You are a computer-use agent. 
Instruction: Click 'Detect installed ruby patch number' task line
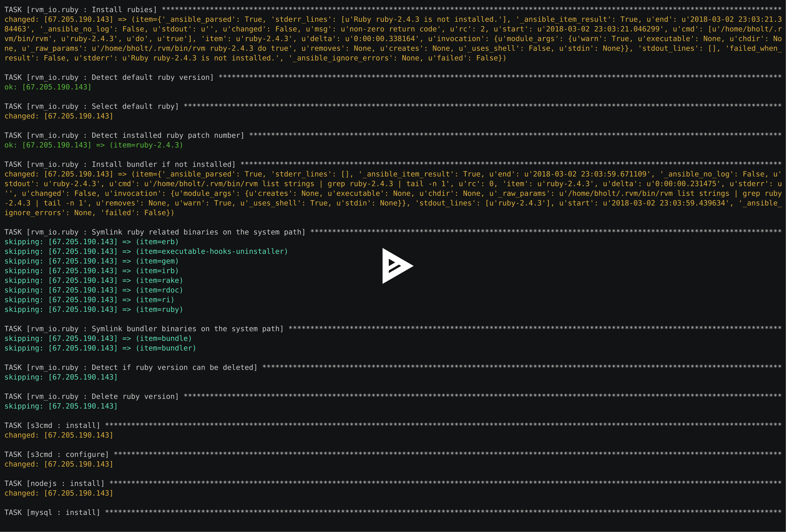tap(393, 135)
